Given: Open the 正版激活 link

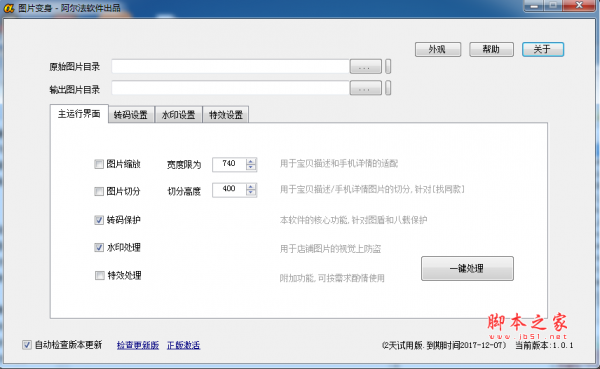Looking at the screenshot, I should (x=184, y=345).
